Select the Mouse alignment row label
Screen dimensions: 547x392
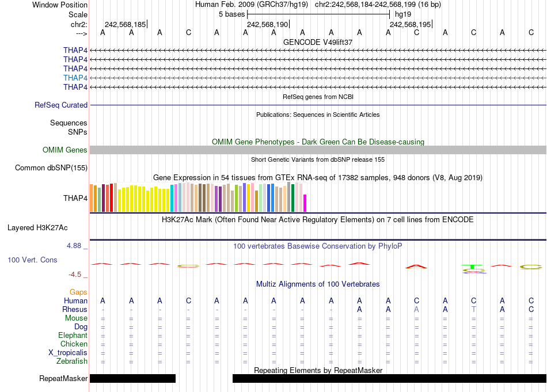(x=77, y=318)
